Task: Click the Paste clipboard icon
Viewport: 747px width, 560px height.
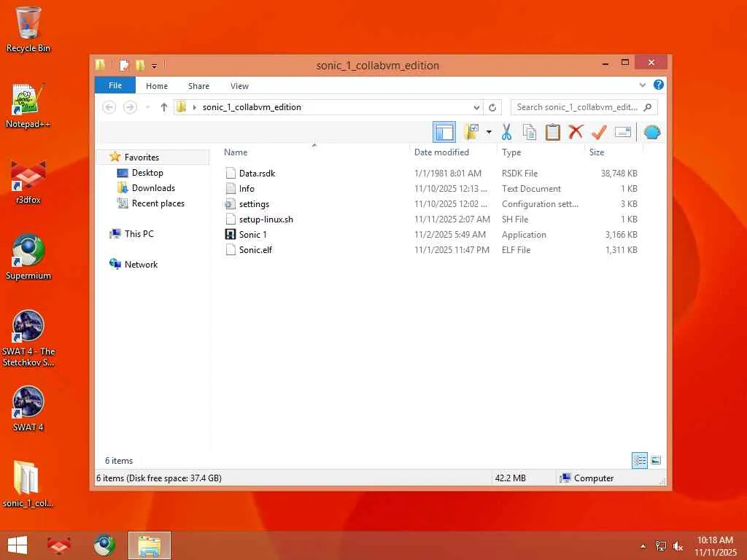Action: point(553,132)
